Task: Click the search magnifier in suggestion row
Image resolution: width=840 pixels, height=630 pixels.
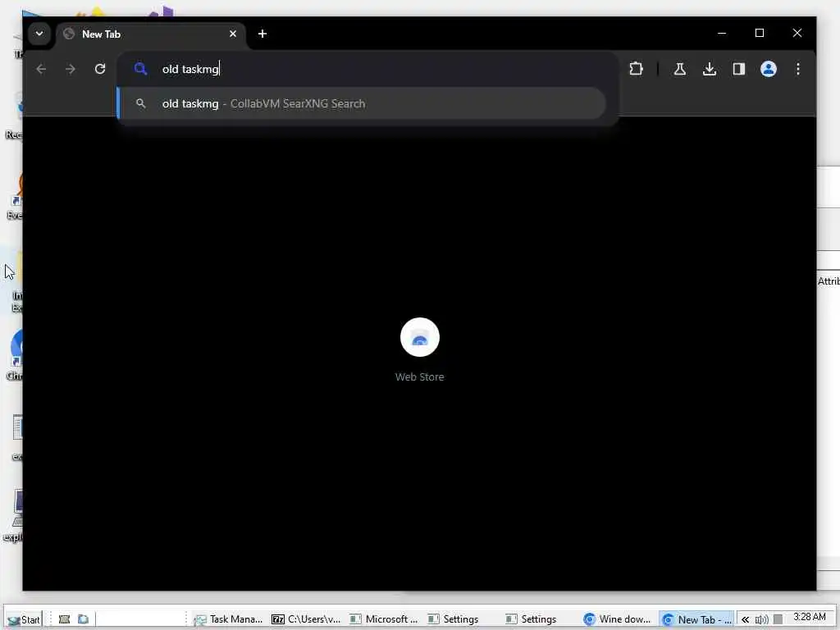Action: 141,103
